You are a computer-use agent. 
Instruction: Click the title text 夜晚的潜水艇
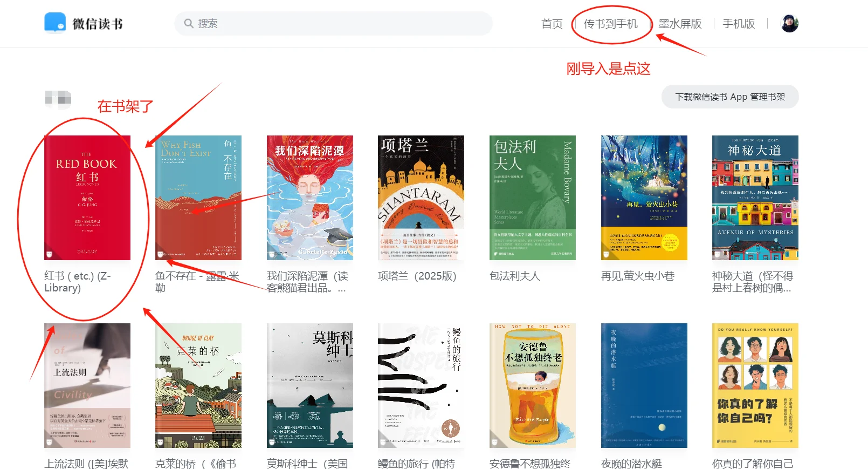click(632, 464)
